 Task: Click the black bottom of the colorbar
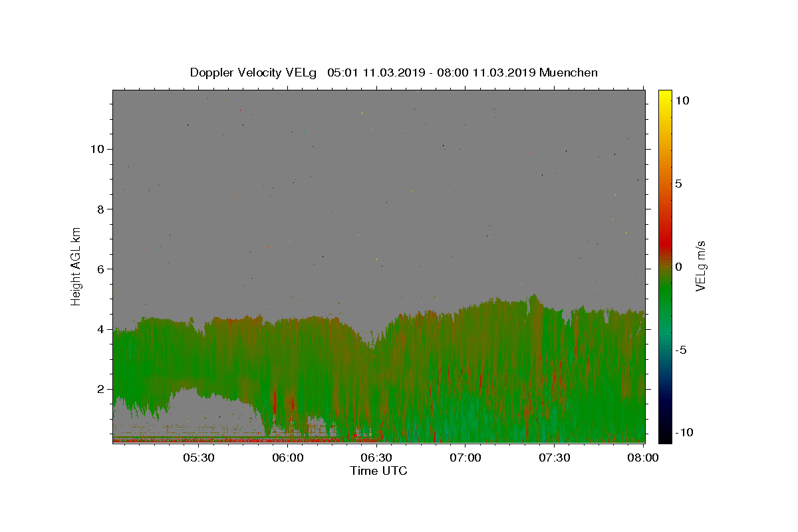pos(665,438)
